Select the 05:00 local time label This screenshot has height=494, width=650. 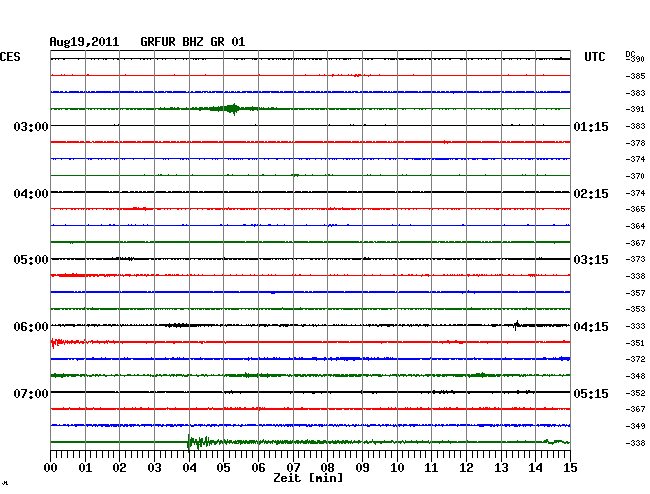tap(31, 260)
